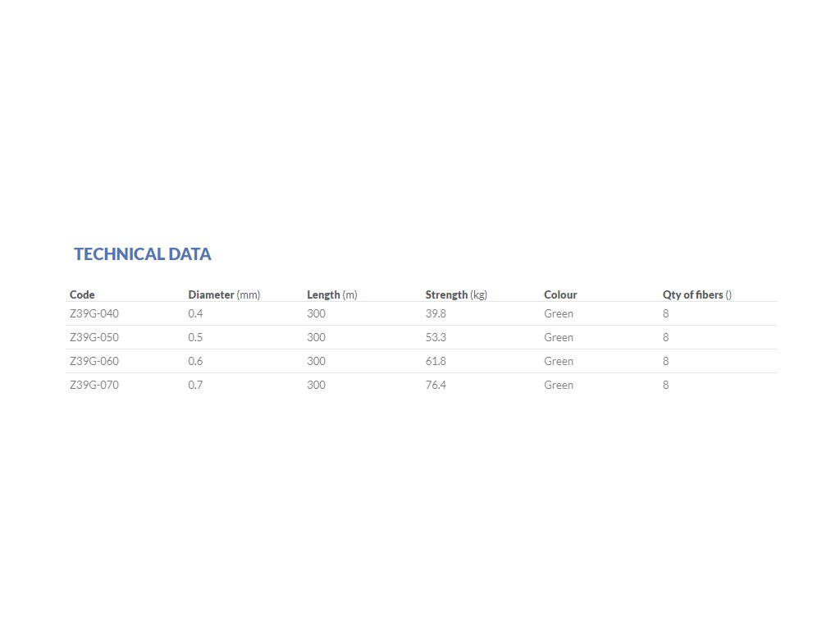Click the 39.8 strength value
This screenshot has width=840, height=630.
[436, 313]
